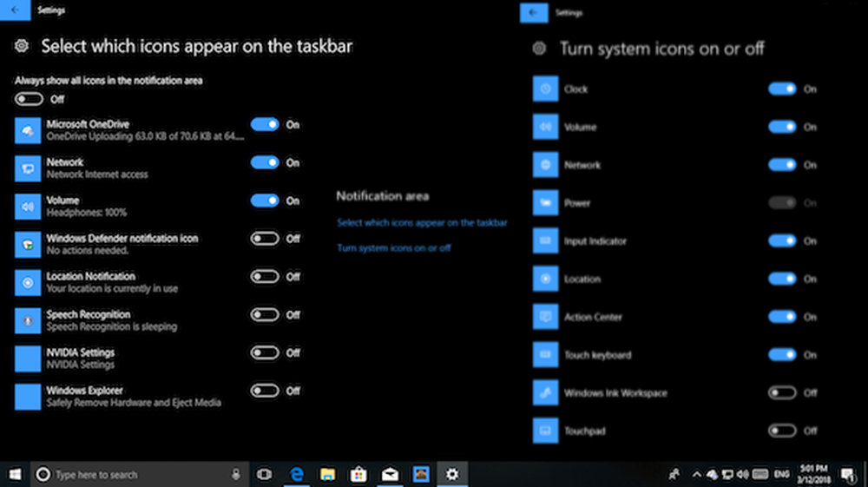This screenshot has height=487, width=868.
Task: Click the Task View taskbar button
Action: (265, 474)
